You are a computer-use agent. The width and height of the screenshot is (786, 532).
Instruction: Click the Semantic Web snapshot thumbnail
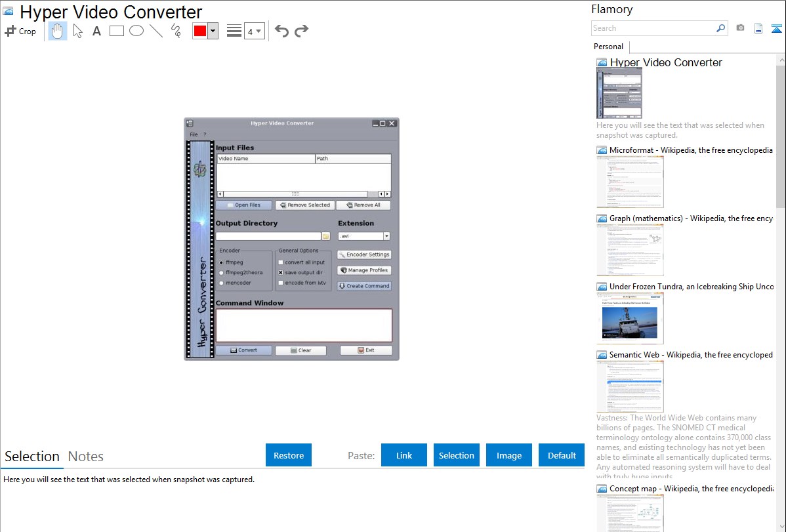(630, 386)
